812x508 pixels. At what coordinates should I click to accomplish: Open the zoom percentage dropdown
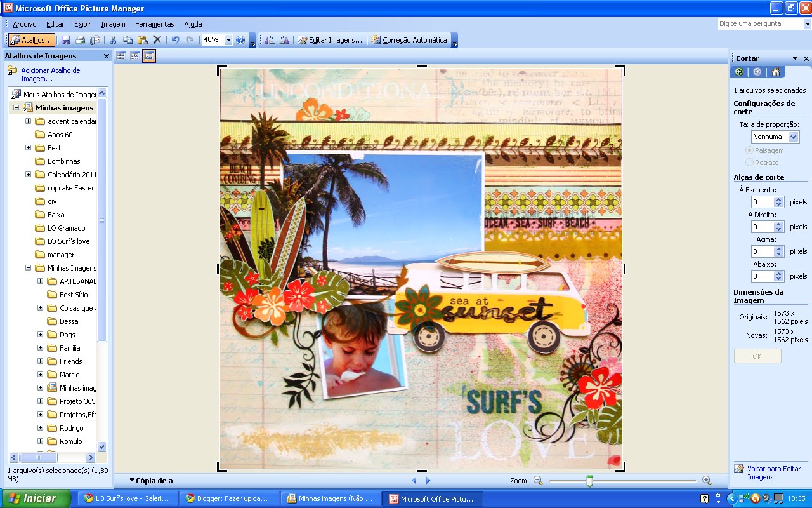click(x=228, y=40)
